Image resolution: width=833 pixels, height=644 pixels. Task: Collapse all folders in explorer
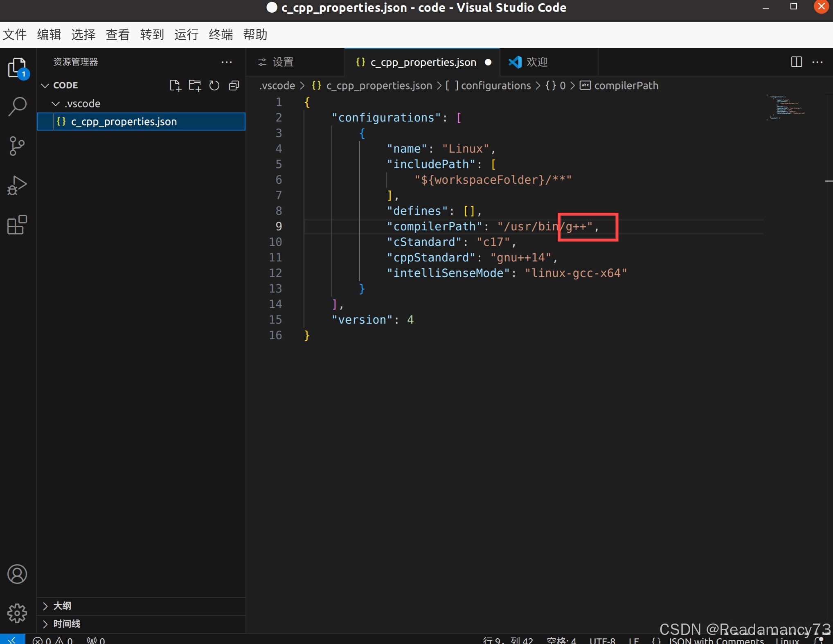[234, 85]
